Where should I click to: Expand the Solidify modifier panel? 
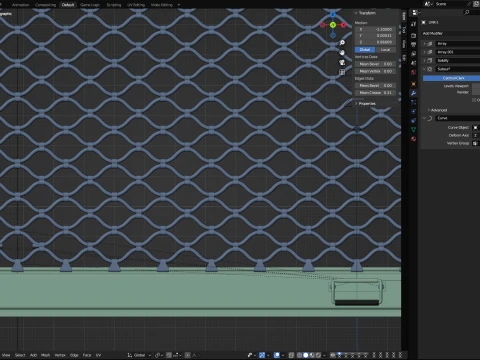[425, 60]
